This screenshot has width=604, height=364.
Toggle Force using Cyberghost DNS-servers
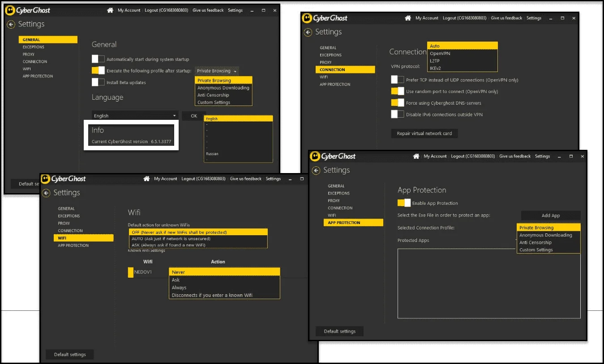click(398, 103)
